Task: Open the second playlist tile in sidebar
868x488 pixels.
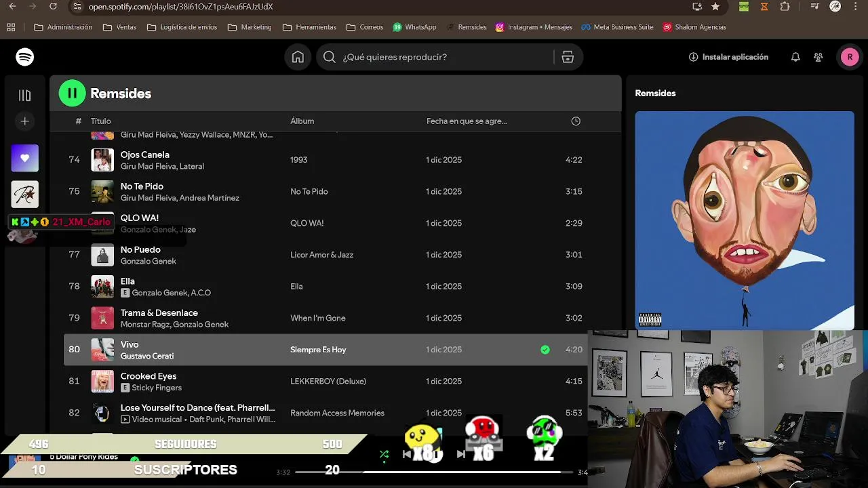Action: (25, 195)
